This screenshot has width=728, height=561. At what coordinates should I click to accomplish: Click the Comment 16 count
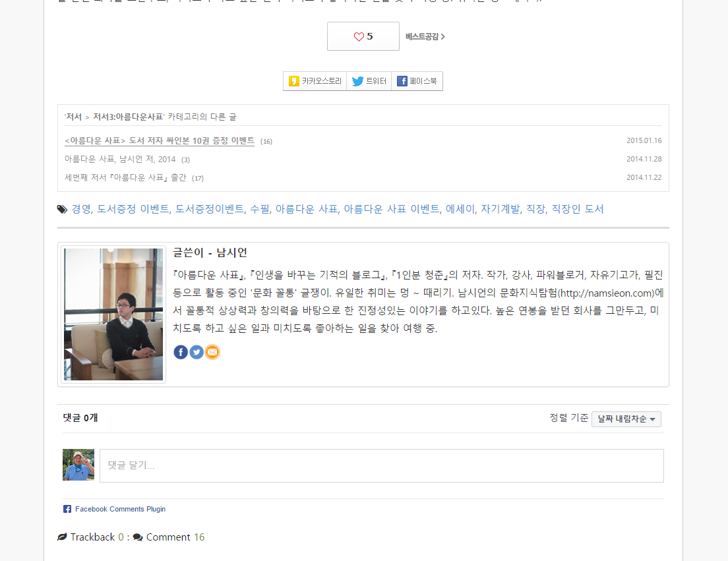(175, 537)
